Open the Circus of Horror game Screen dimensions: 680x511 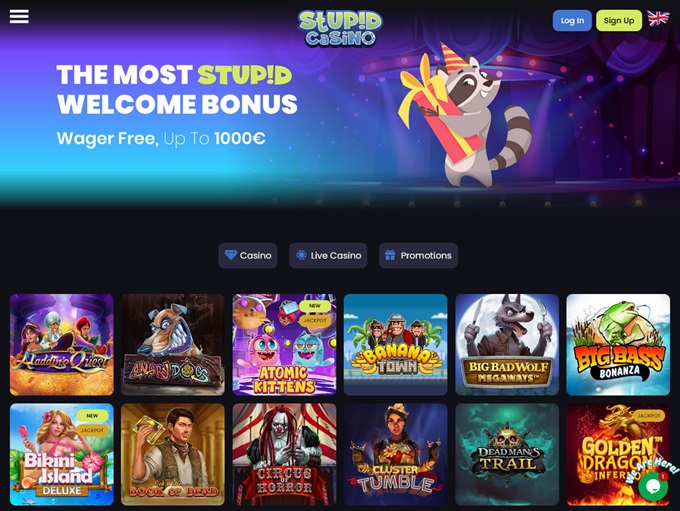(284, 455)
